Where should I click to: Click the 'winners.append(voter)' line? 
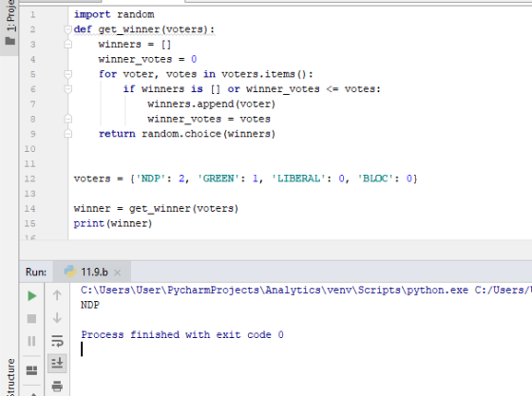click(x=211, y=104)
